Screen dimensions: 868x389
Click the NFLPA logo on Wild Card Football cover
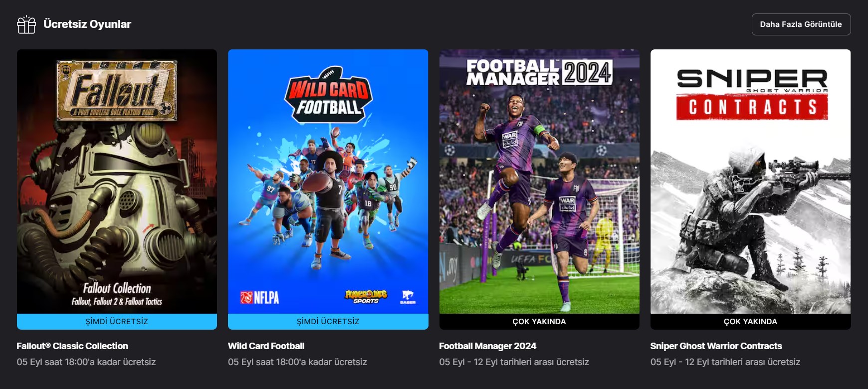coord(259,298)
